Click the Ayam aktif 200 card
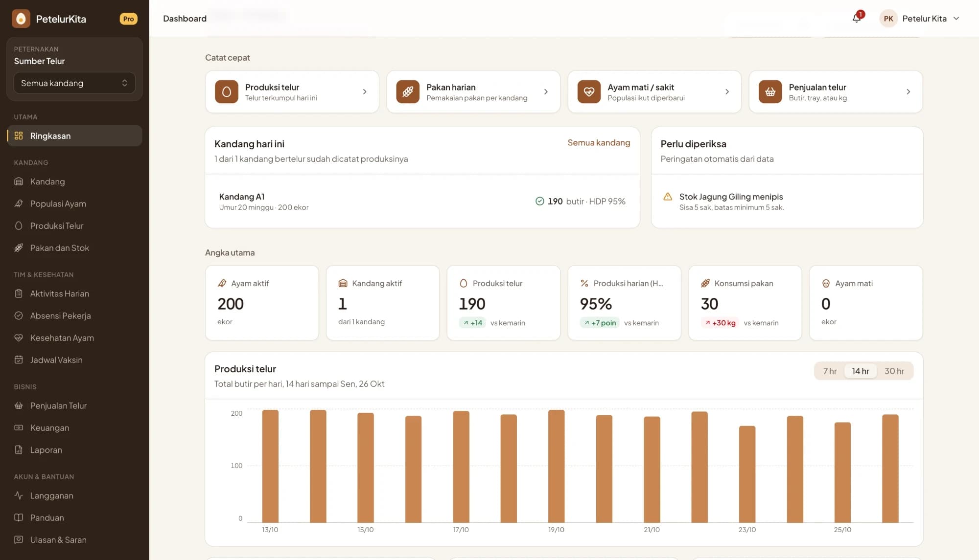This screenshot has width=979, height=560. coord(262,303)
